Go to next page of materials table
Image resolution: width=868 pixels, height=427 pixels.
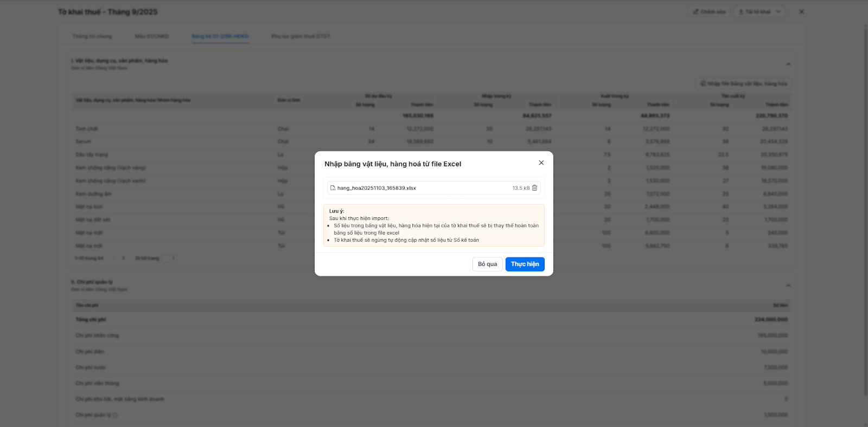coord(124,258)
